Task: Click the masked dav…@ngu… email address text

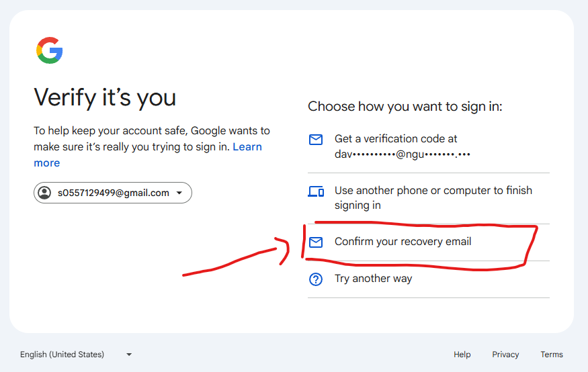Action: coord(403,154)
